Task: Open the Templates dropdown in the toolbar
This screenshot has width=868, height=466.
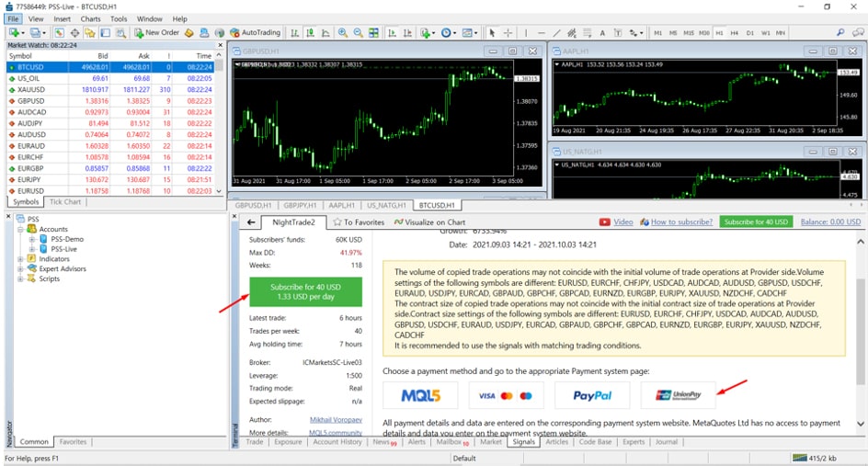Action: point(469,33)
